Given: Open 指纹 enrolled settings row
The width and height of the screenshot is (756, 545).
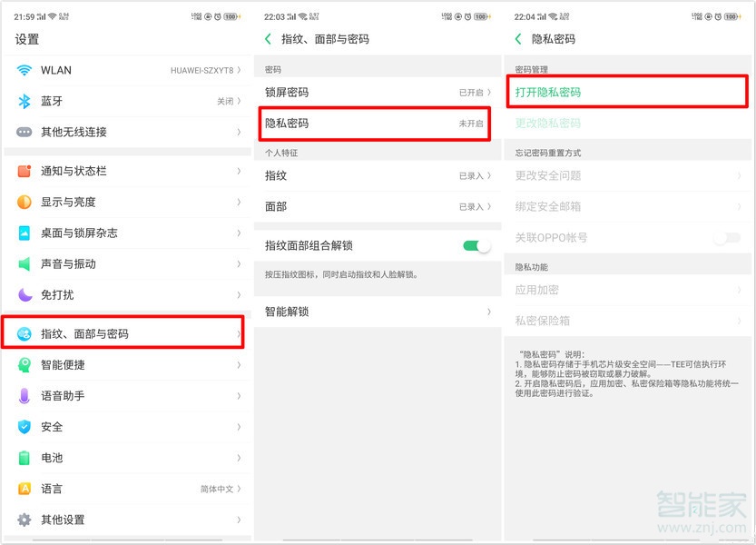Looking at the screenshot, I should pyautogui.click(x=372, y=175).
